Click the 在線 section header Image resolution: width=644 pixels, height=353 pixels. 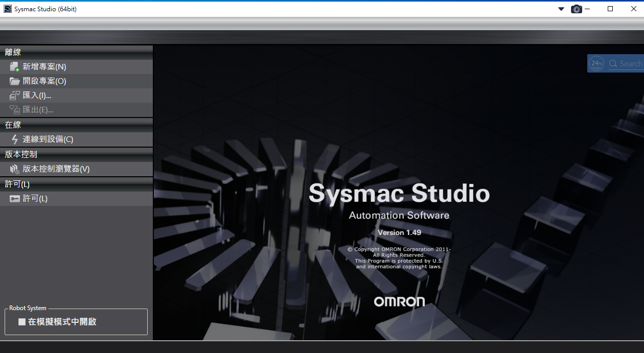tap(77, 125)
